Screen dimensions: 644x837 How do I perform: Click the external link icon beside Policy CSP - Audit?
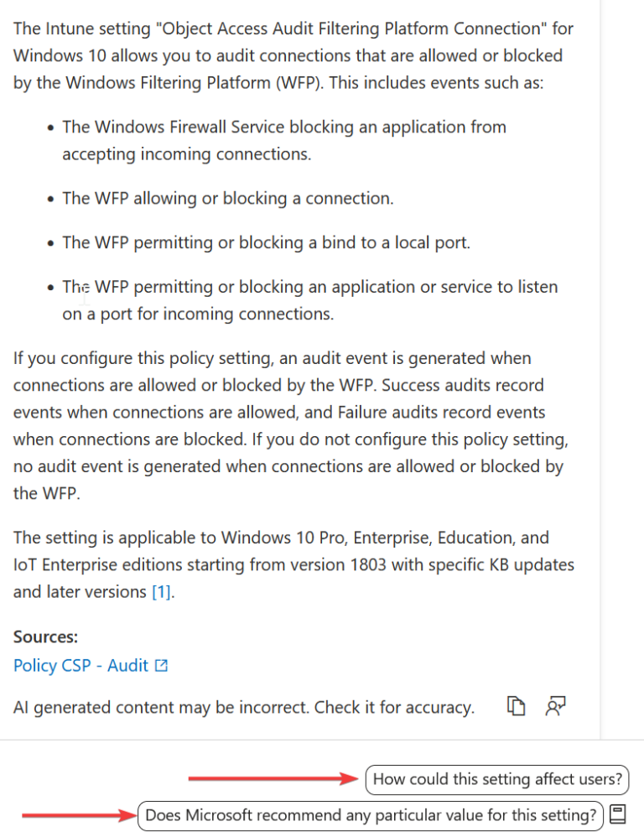(x=160, y=664)
